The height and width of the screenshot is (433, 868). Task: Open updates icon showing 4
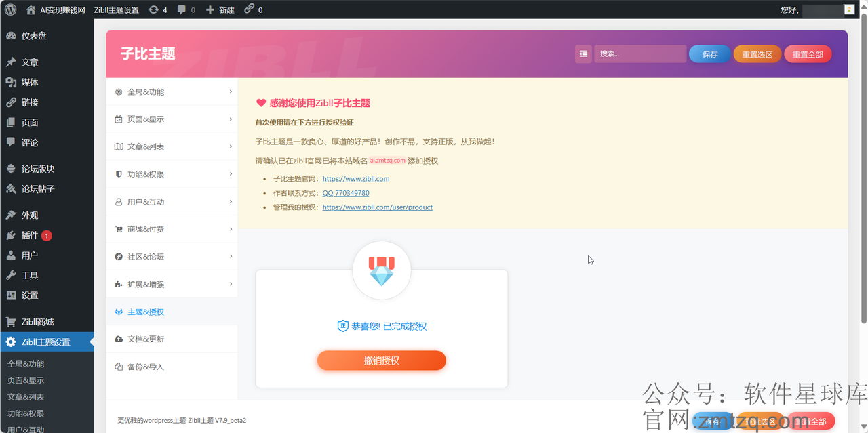tap(153, 9)
